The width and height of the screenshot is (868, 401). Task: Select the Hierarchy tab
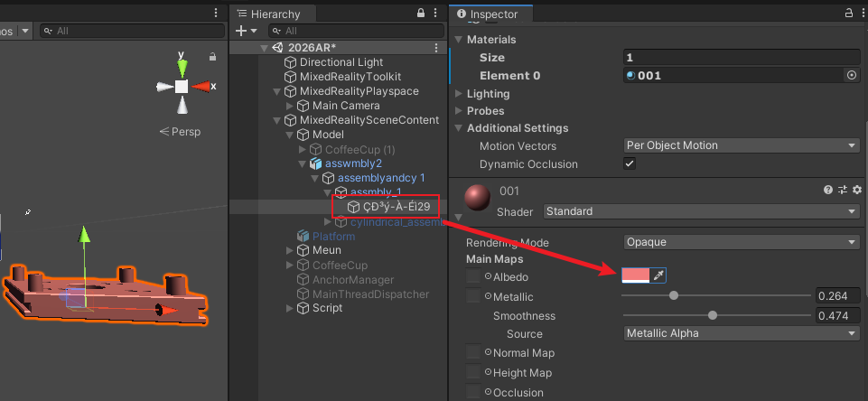coord(269,14)
